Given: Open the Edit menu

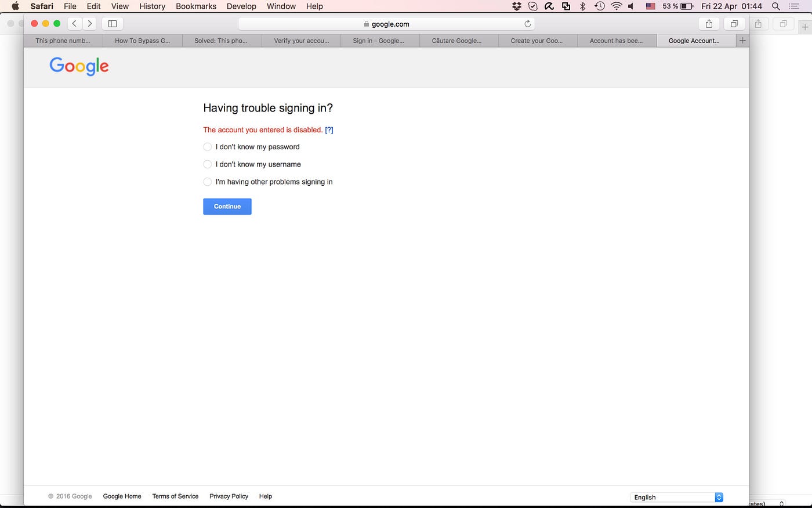Looking at the screenshot, I should point(94,6).
